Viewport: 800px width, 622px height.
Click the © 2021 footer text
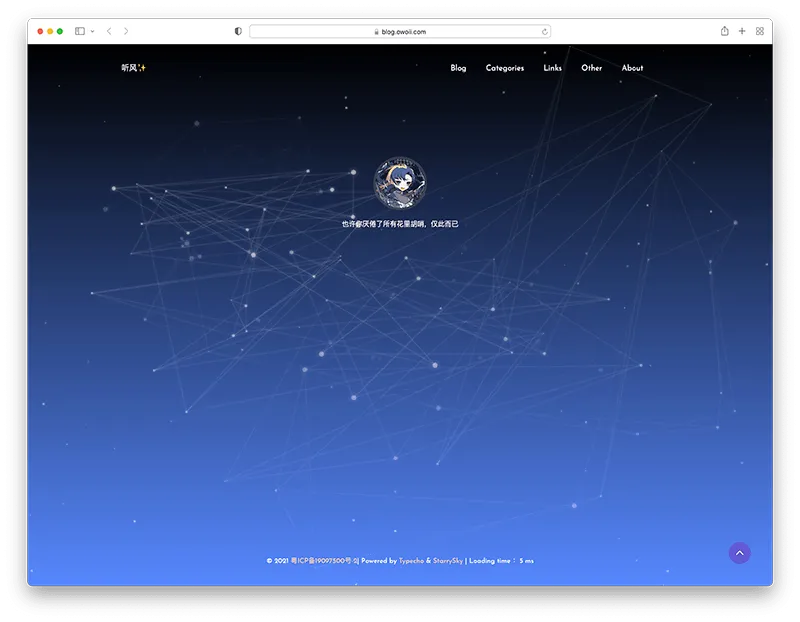coord(278,561)
